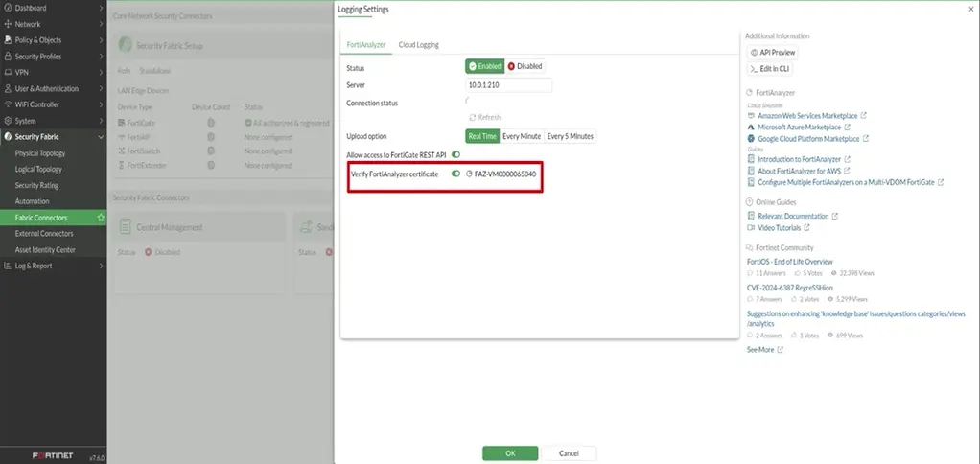980x464 pixels.
Task: Set Status to Disabled
Action: [x=525, y=66]
